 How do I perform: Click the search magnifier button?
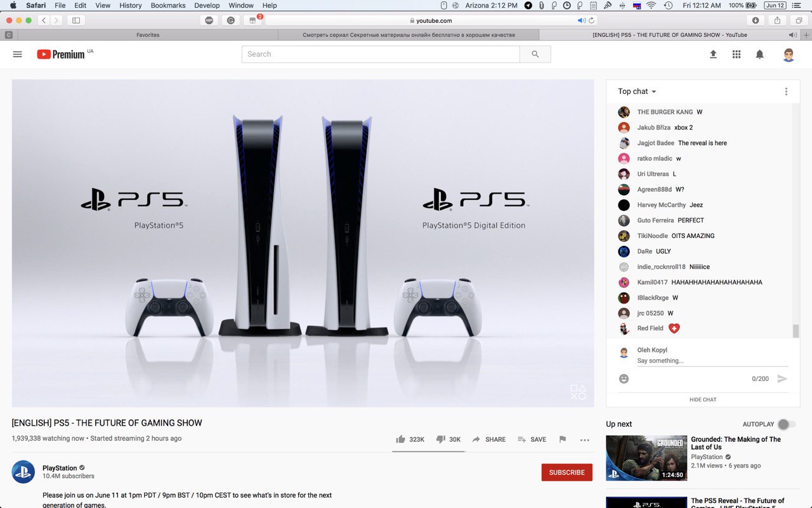click(535, 55)
